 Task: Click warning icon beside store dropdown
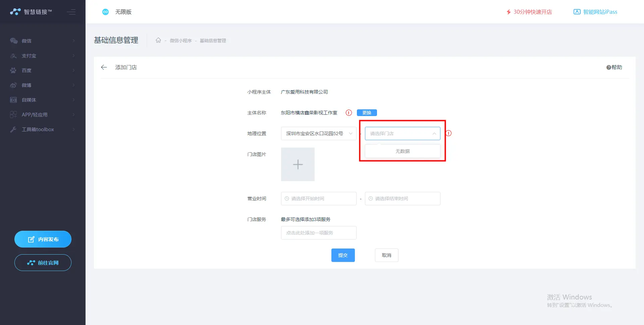449,133
